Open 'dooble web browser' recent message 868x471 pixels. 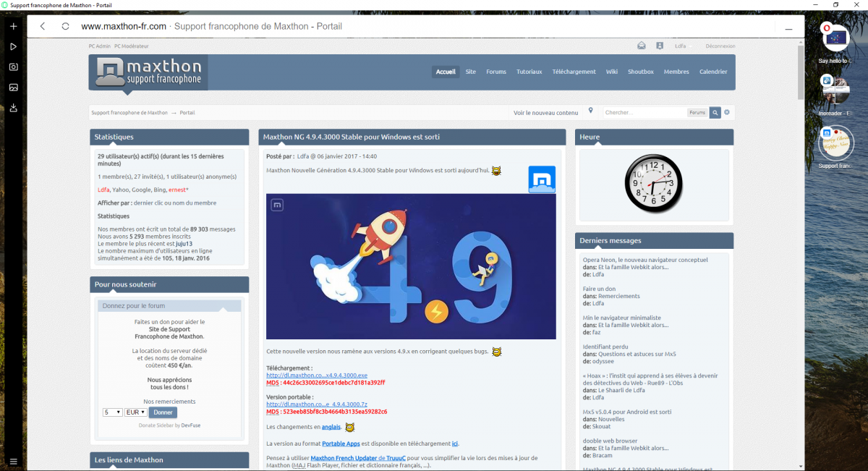[x=610, y=441]
